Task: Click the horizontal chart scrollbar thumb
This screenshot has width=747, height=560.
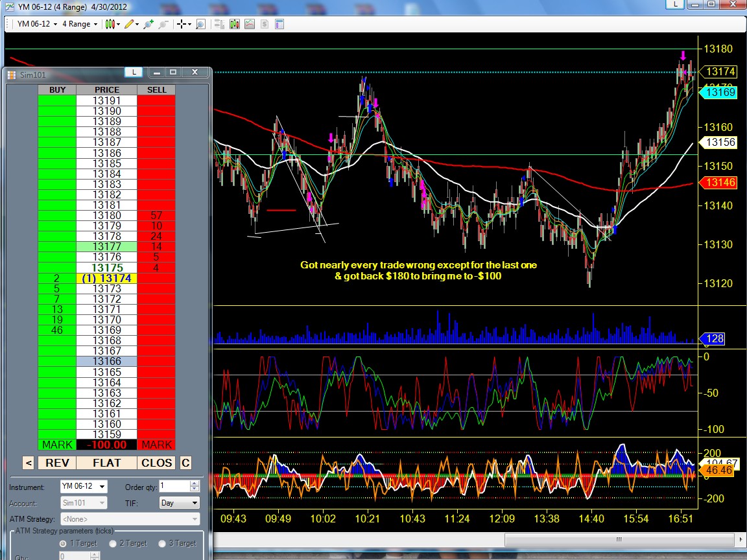Action: point(619,539)
